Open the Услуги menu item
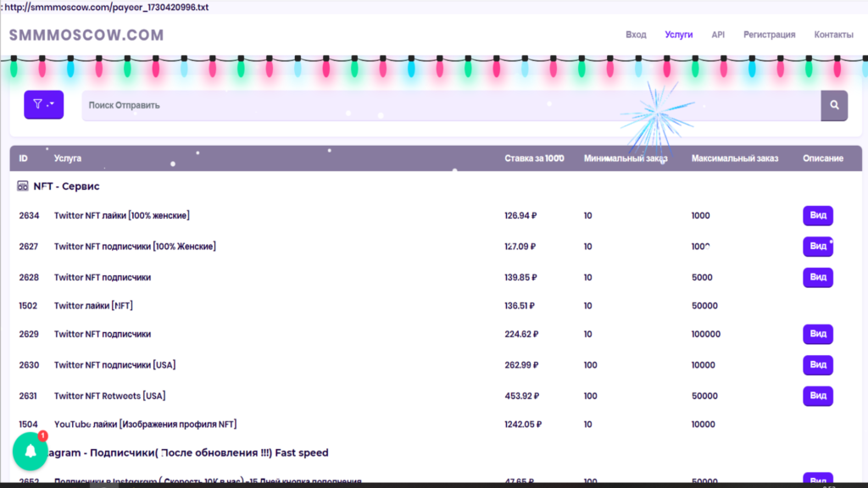The height and width of the screenshot is (488, 868). [679, 34]
